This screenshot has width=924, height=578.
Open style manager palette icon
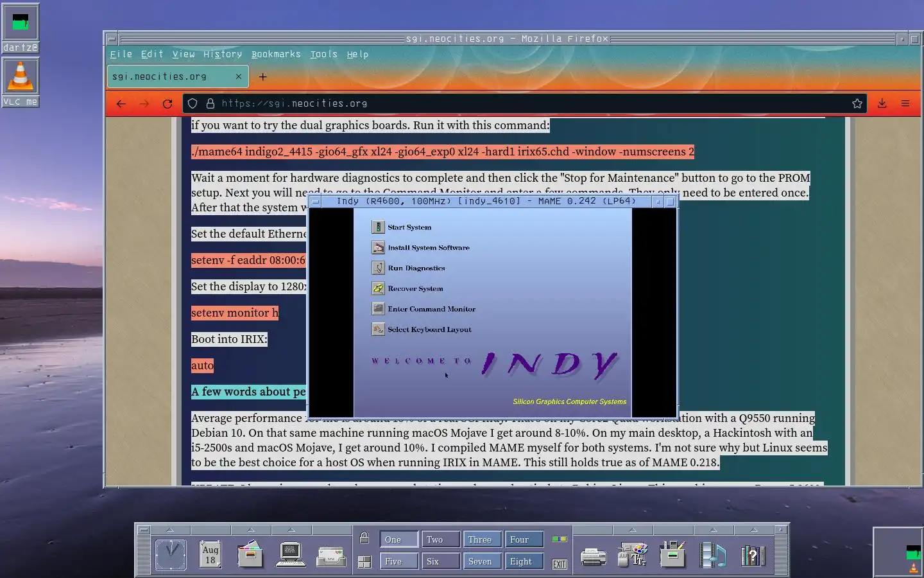[x=633, y=554]
